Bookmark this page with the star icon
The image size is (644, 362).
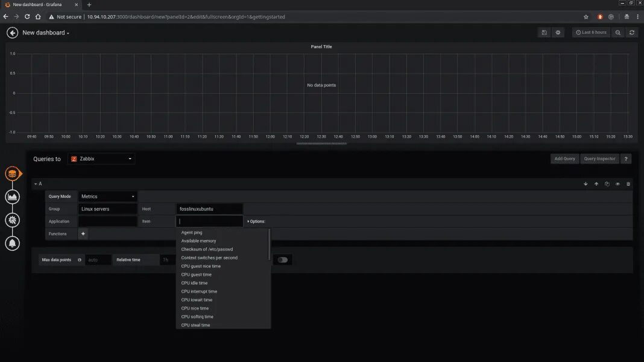pyautogui.click(x=586, y=17)
